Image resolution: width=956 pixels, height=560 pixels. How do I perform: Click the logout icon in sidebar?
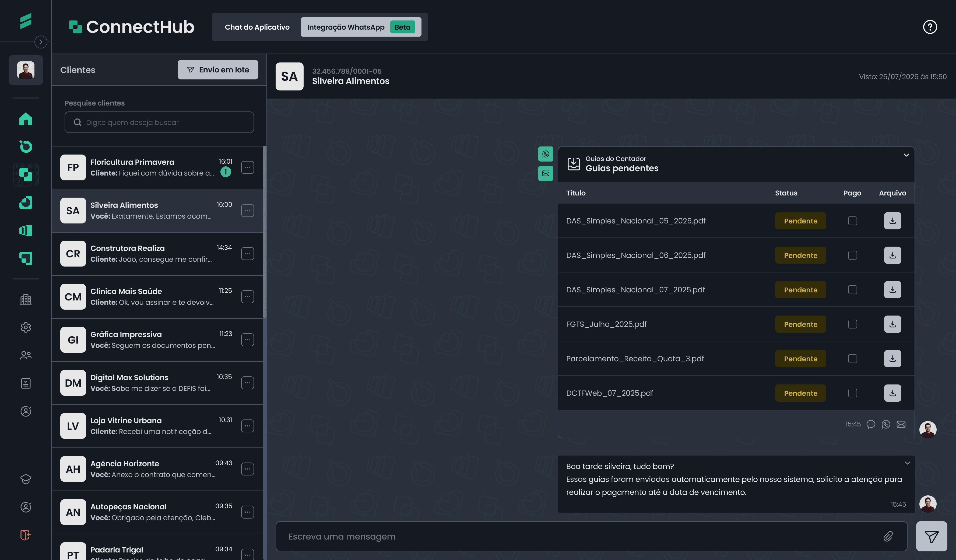click(x=26, y=535)
